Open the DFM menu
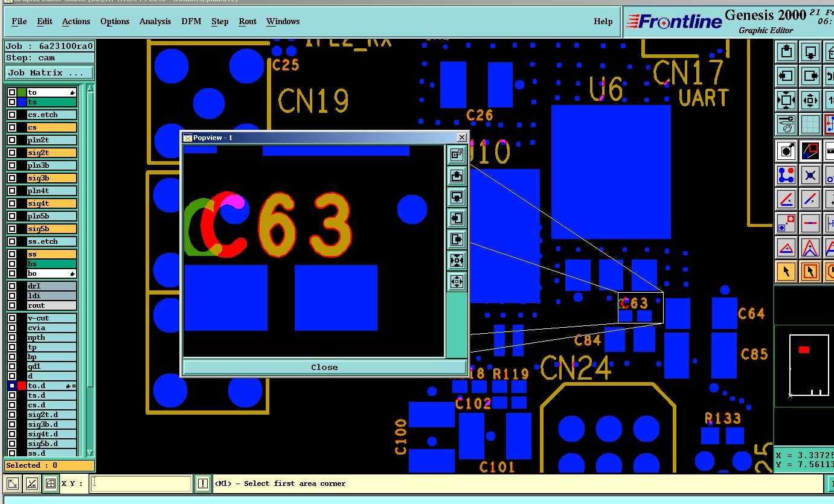This screenshot has width=834, height=504. 191,21
